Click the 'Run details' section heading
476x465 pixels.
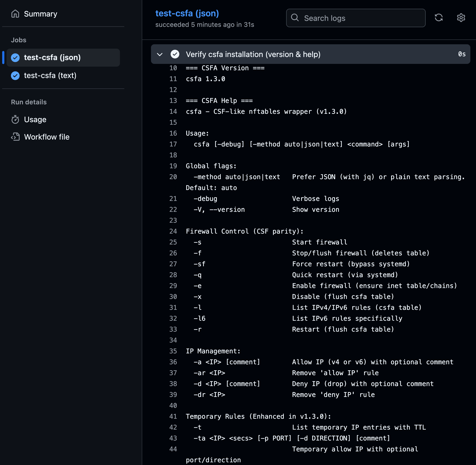[29, 102]
